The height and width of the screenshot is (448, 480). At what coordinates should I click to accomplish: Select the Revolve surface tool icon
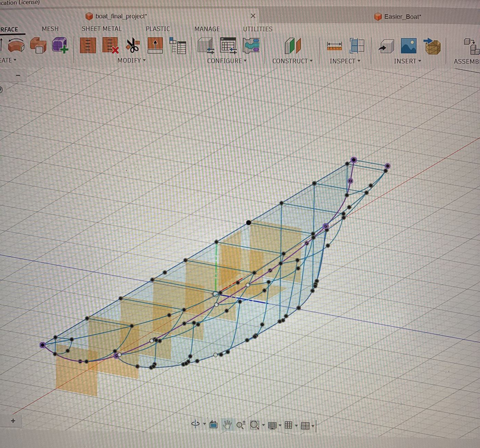tap(16, 45)
